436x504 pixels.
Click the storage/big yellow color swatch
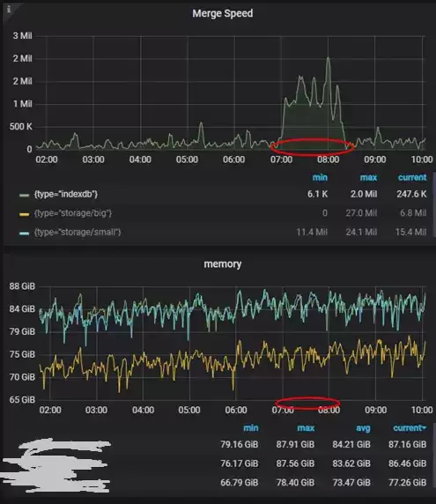click(x=25, y=214)
